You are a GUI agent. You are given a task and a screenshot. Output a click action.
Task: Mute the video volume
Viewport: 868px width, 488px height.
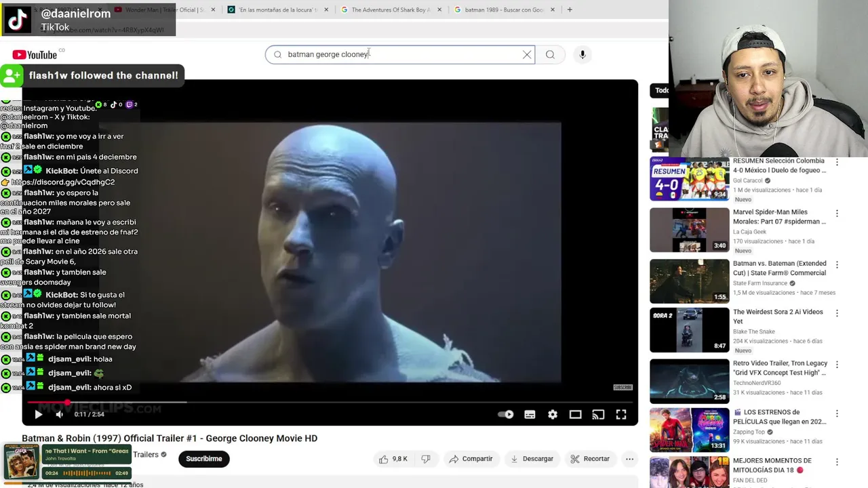click(59, 414)
